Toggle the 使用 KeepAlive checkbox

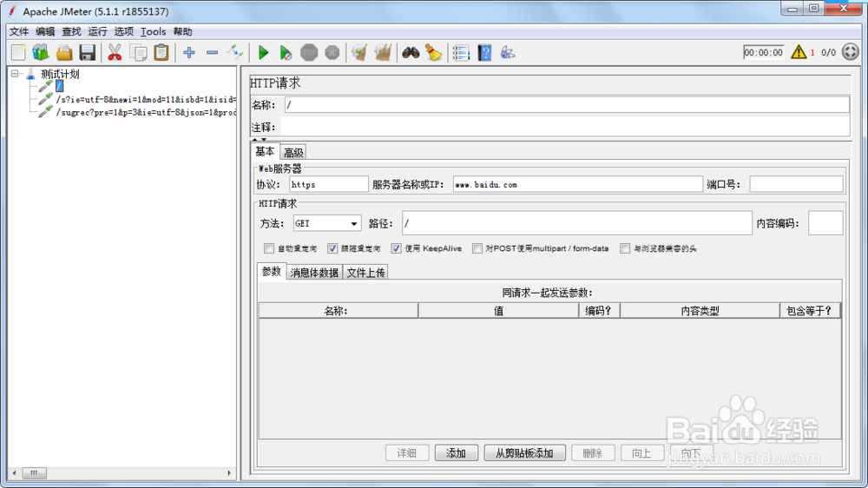pyautogui.click(x=396, y=248)
